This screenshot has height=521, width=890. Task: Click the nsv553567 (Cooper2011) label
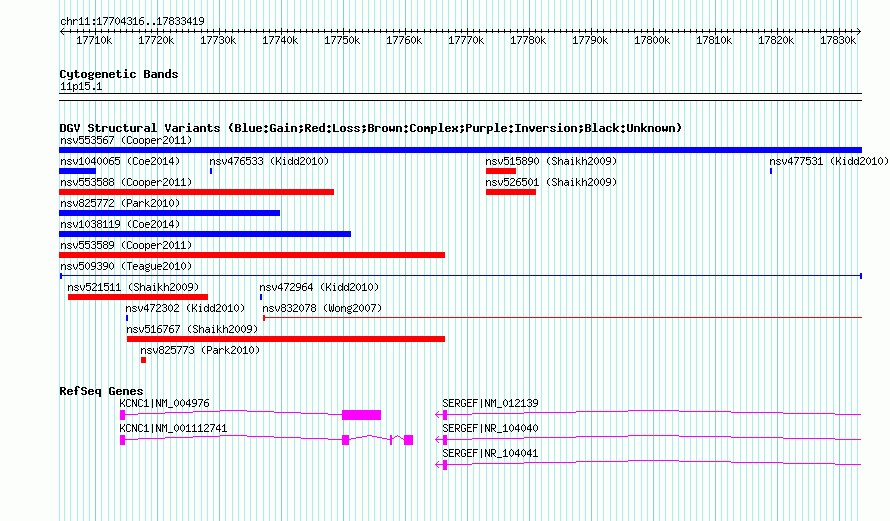tap(126, 140)
